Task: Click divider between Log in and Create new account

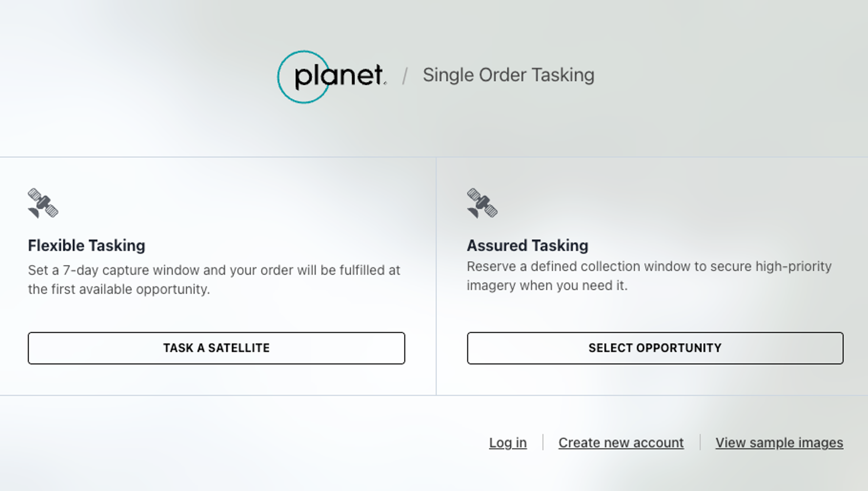Action: tap(542, 442)
